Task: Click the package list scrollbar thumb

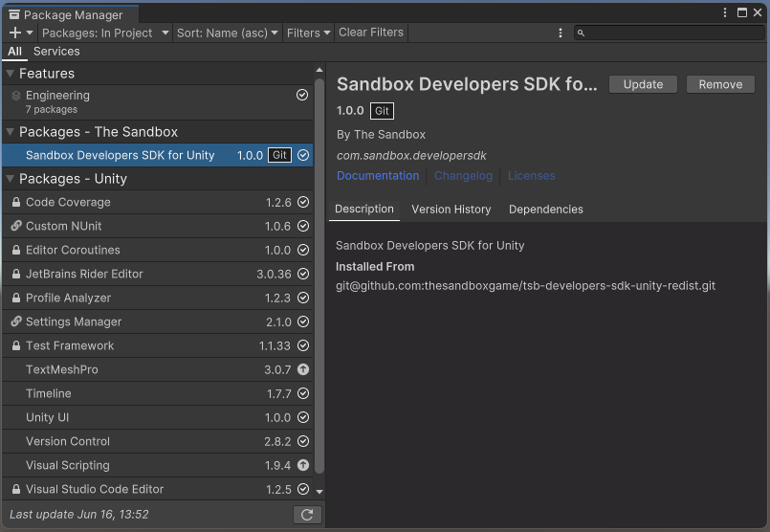Action: point(319,275)
